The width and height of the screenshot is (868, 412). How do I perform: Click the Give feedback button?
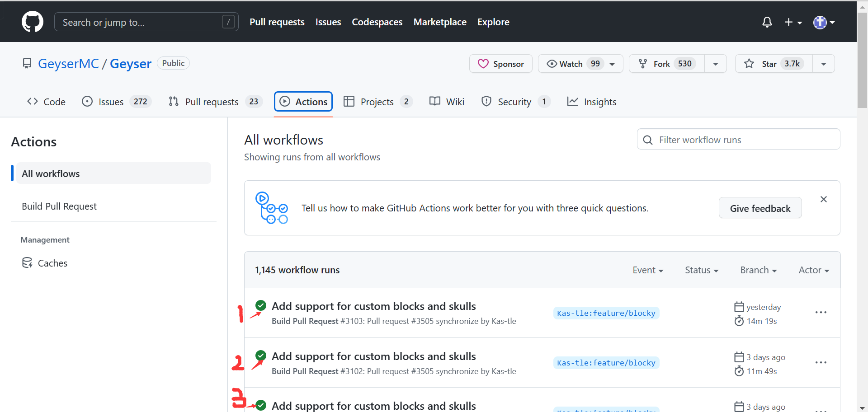point(760,208)
